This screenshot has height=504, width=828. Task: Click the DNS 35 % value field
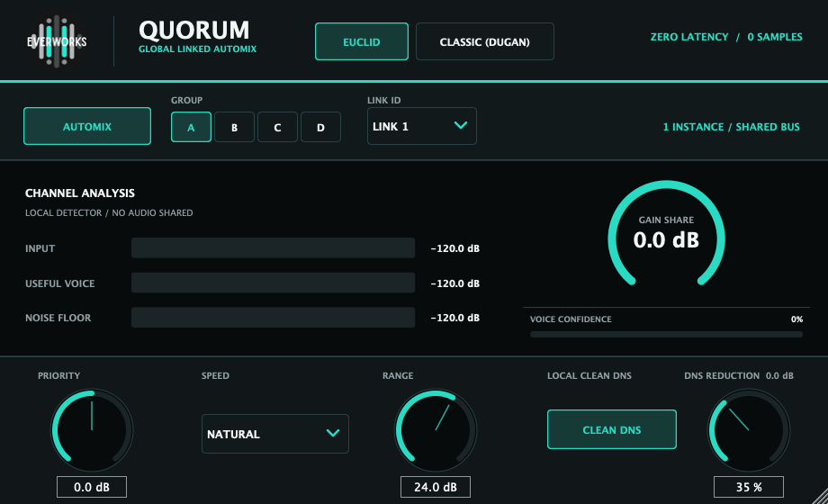749,487
